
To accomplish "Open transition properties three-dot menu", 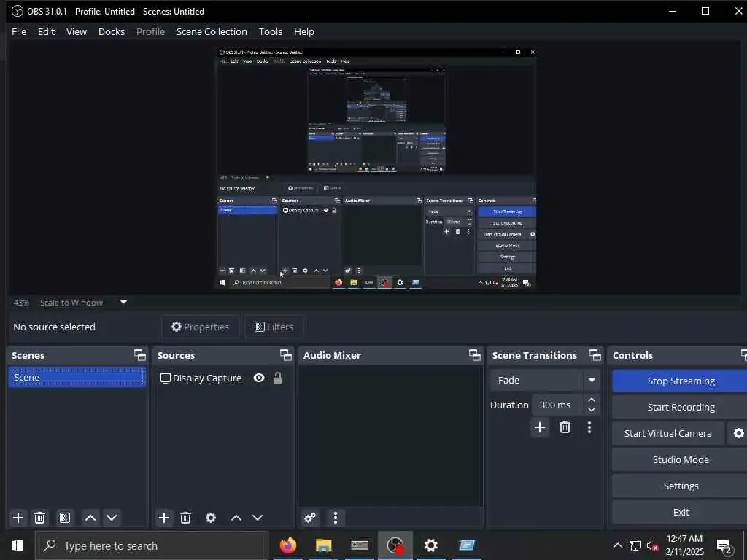I will click(589, 427).
